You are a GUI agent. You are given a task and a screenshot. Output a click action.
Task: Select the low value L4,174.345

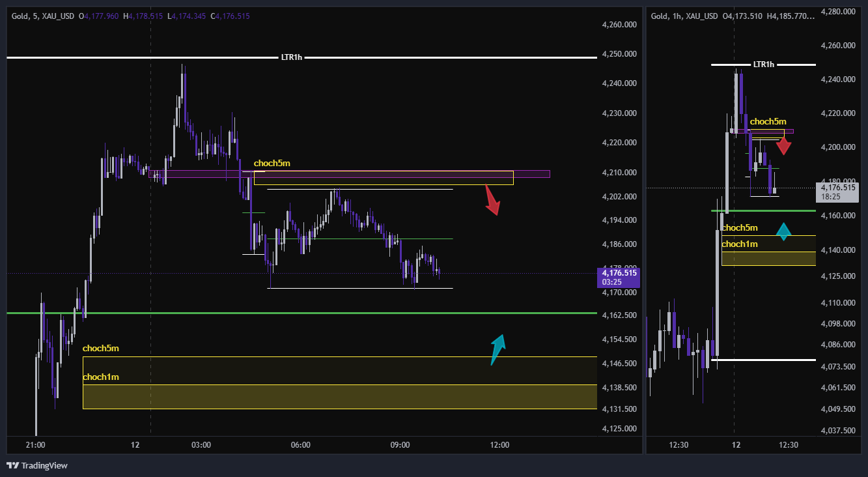click(187, 16)
